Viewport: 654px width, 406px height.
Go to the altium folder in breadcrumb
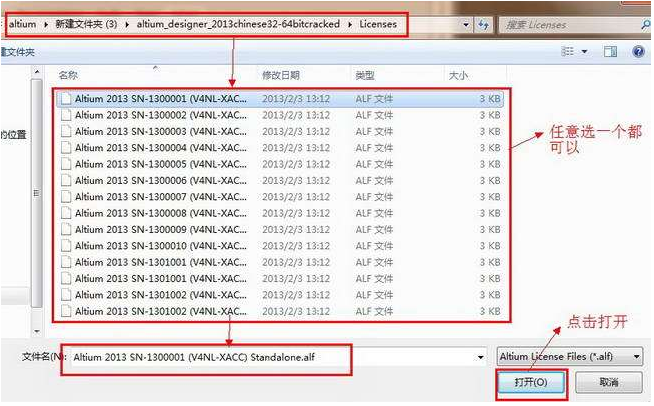pyautogui.click(x=23, y=24)
